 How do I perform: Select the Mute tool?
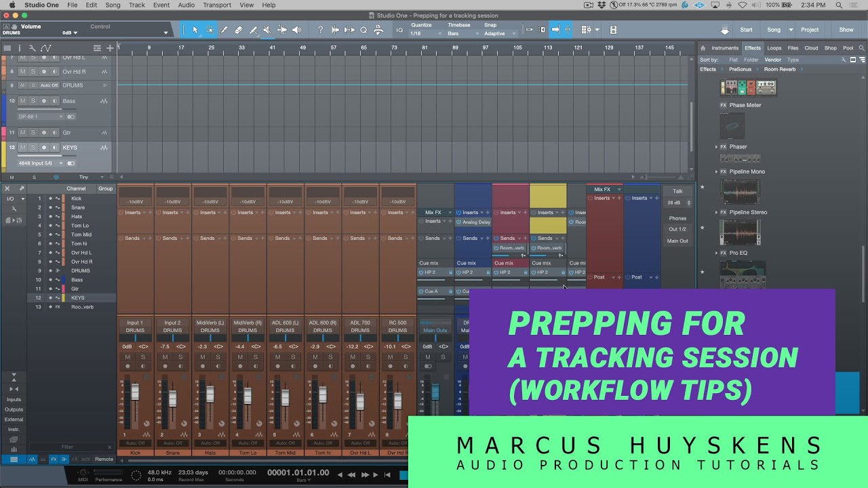267,30
